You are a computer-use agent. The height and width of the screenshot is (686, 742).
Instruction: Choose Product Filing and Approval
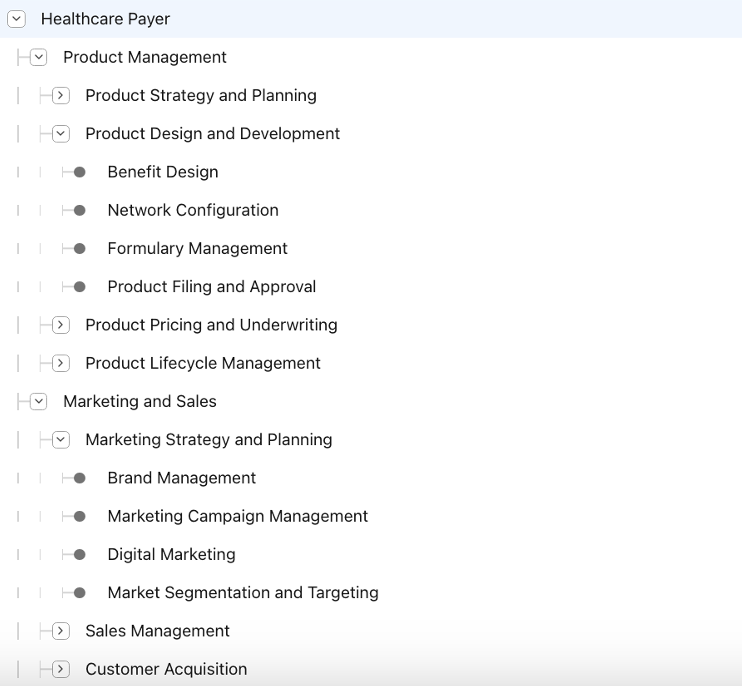click(211, 287)
